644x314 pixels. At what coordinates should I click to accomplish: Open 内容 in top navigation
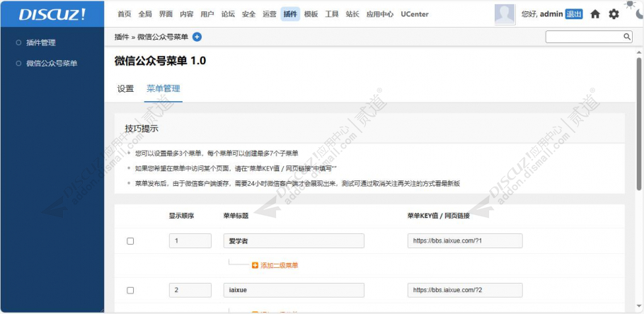click(186, 14)
